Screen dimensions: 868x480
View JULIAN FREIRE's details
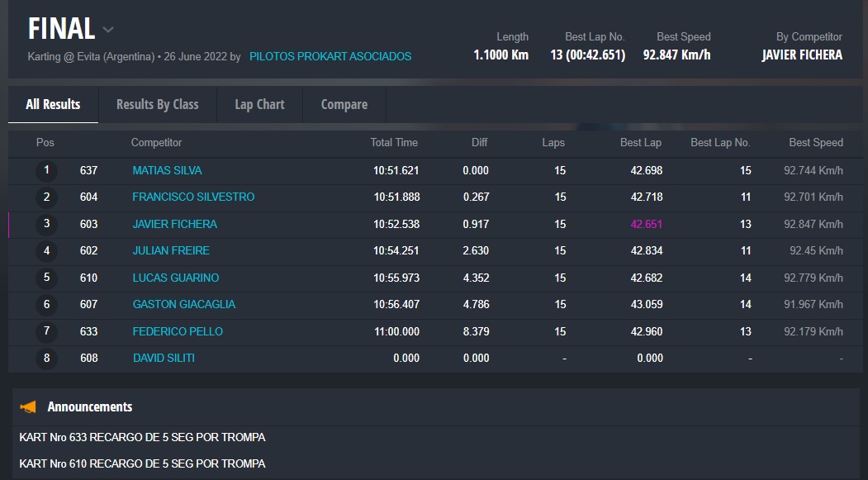(171, 250)
